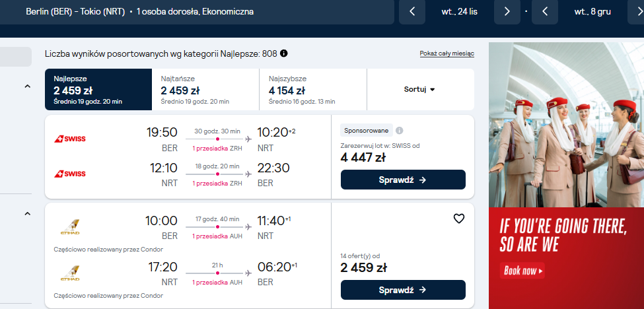Go to next departure date after wt., 24 lis
The height and width of the screenshot is (309, 644).
coord(507,12)
